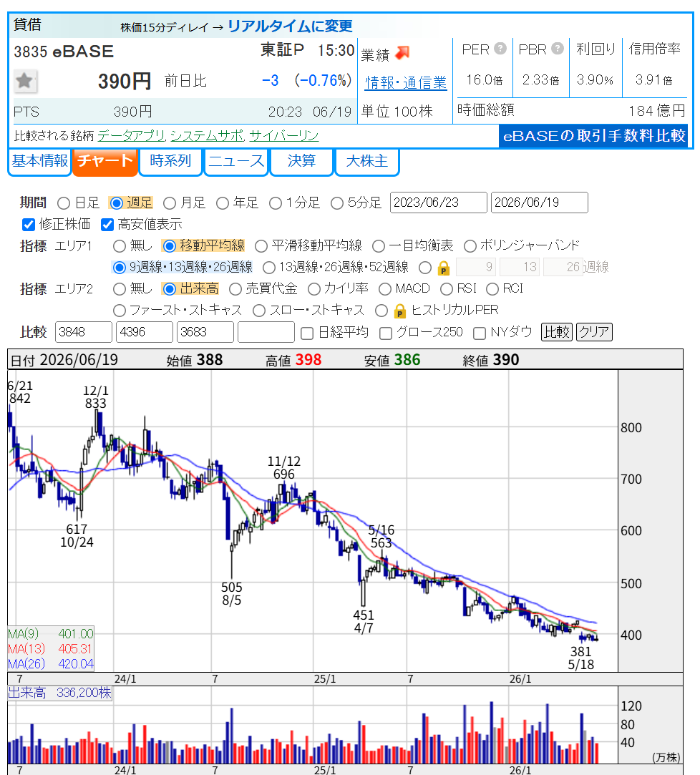The image size is (700, 775).
Task: Click the 11/12 696 high price label
Action: (x=283, y=468)
